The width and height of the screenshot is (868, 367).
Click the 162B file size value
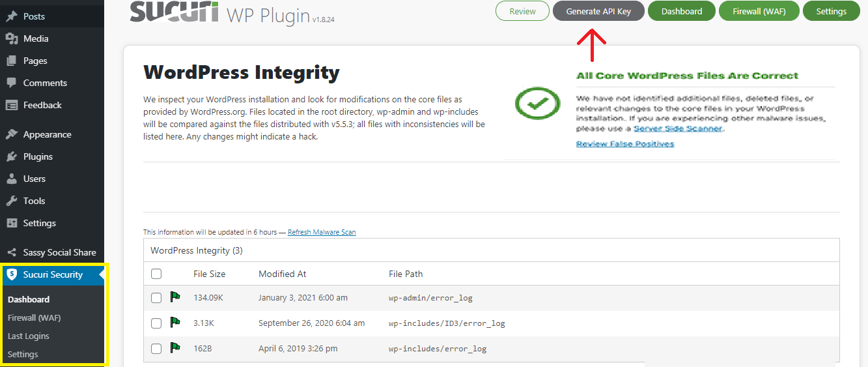point(203,349)
